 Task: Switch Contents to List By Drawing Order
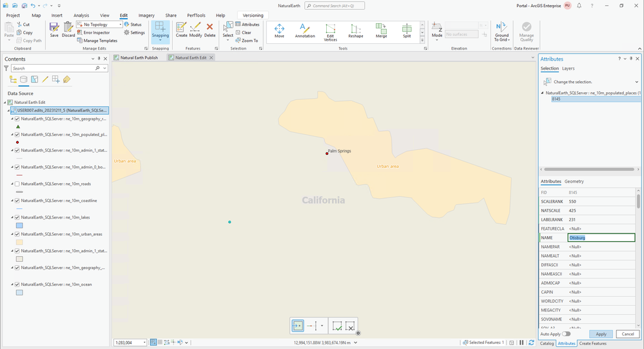[x=13, y=79]
